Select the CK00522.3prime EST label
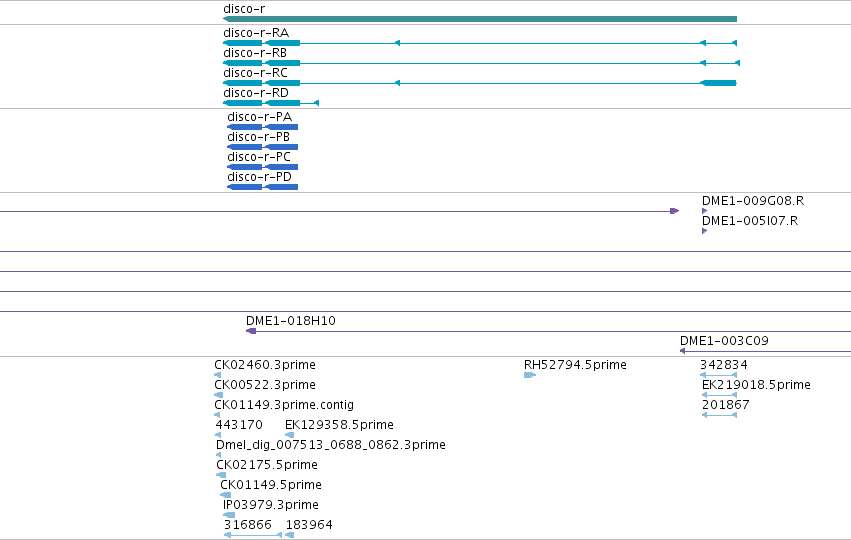 265,385
